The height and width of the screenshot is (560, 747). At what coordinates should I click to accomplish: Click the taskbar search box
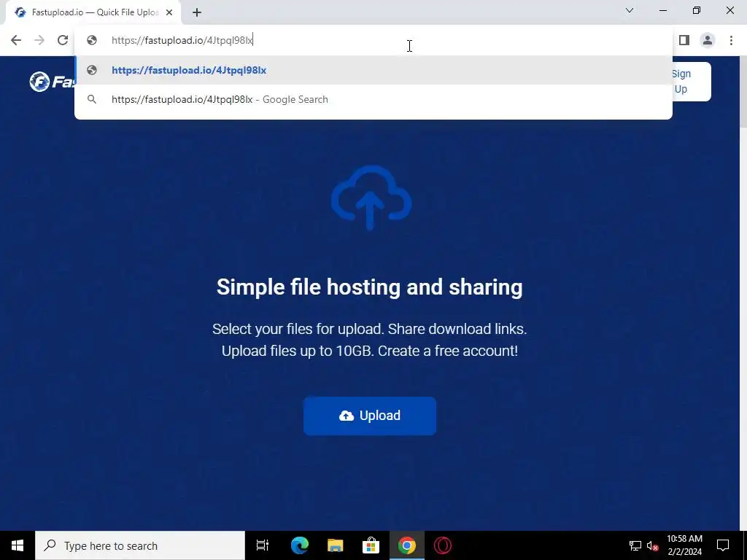tap(140, 545)
